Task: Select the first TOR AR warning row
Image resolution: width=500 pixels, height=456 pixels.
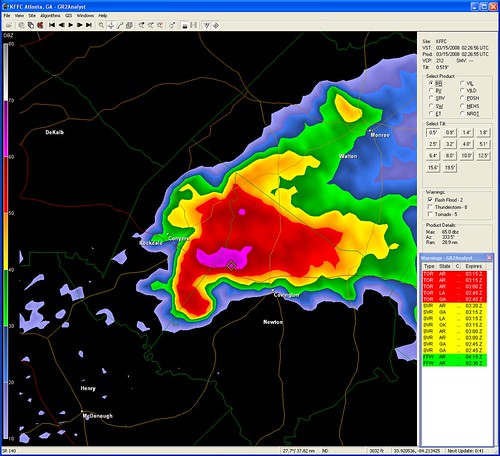Action: (455, 274)
